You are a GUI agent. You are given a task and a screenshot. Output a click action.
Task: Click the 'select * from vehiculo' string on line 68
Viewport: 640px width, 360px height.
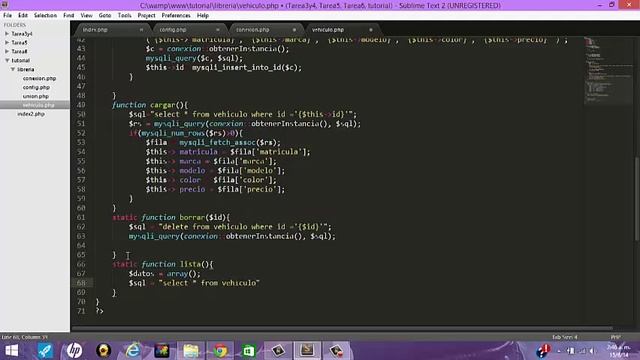(209, 283)
